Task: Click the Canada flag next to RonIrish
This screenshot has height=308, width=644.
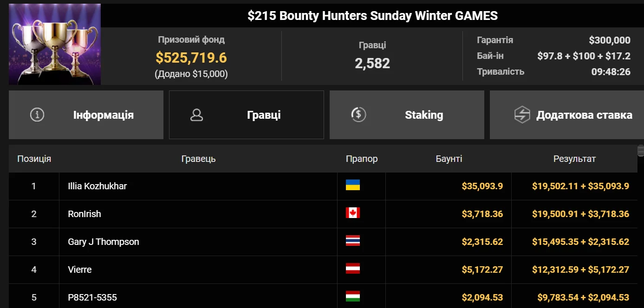Action: pyautogui.click(x=353, y=213)
